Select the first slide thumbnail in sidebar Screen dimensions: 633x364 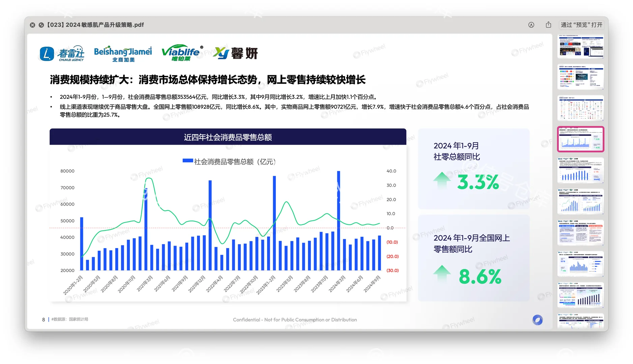tap(580, 47)
